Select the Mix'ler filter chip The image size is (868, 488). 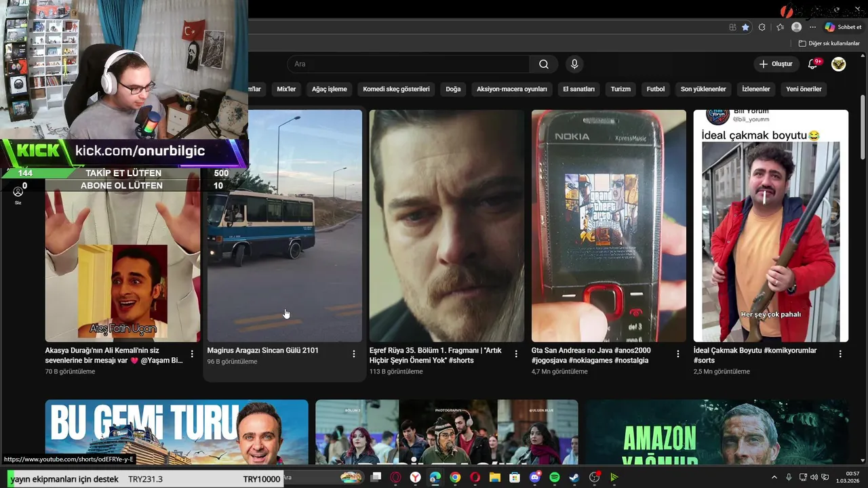(x=286, y=89)
